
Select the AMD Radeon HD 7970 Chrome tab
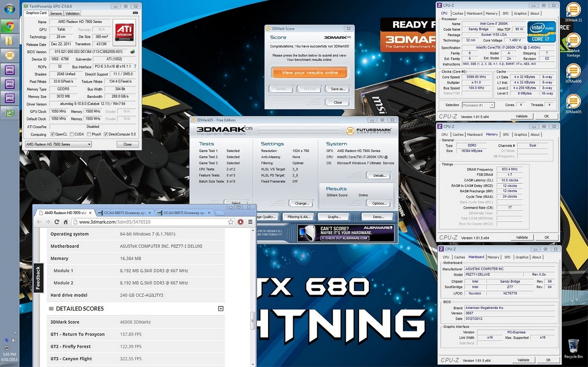tap(65, 213)
